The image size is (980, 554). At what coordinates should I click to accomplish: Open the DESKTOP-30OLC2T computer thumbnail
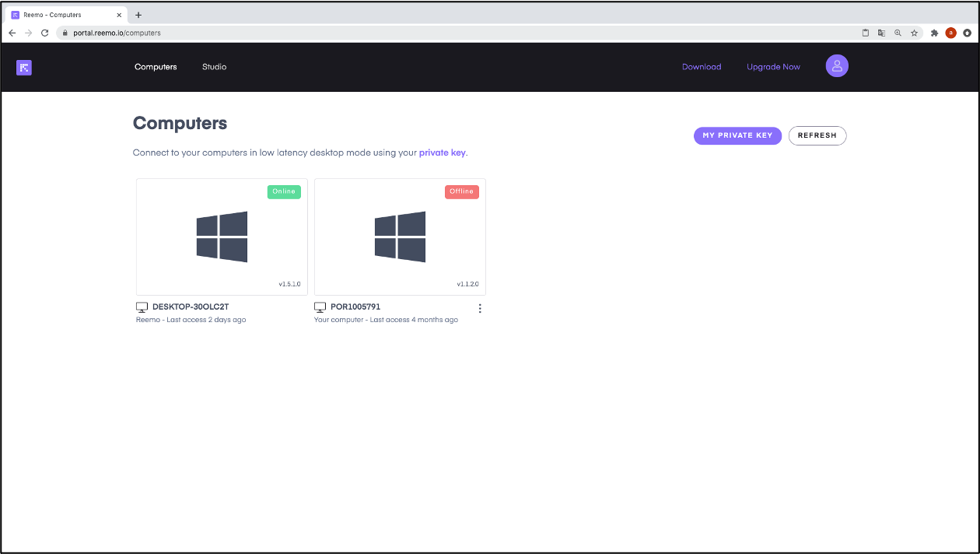click(x=222, y=237)
